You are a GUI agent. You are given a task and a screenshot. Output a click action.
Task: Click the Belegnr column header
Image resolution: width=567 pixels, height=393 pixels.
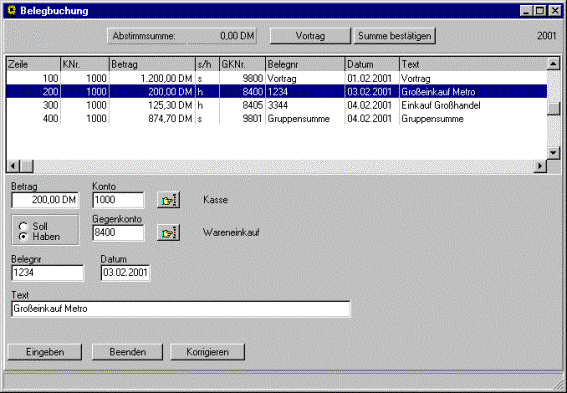point(305,64)
